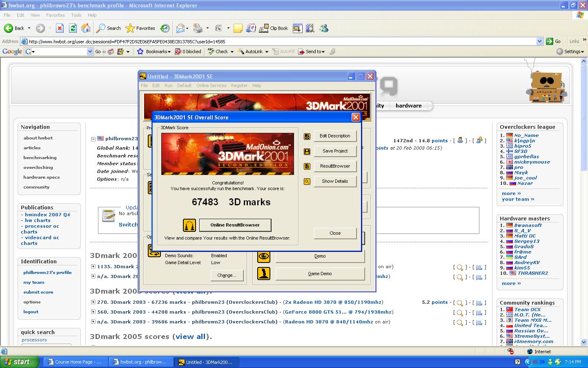The height and width of the screenshot is (368, 588).
Task: Open Run menu in 3DMark2001 window
Action: (168, 85)
